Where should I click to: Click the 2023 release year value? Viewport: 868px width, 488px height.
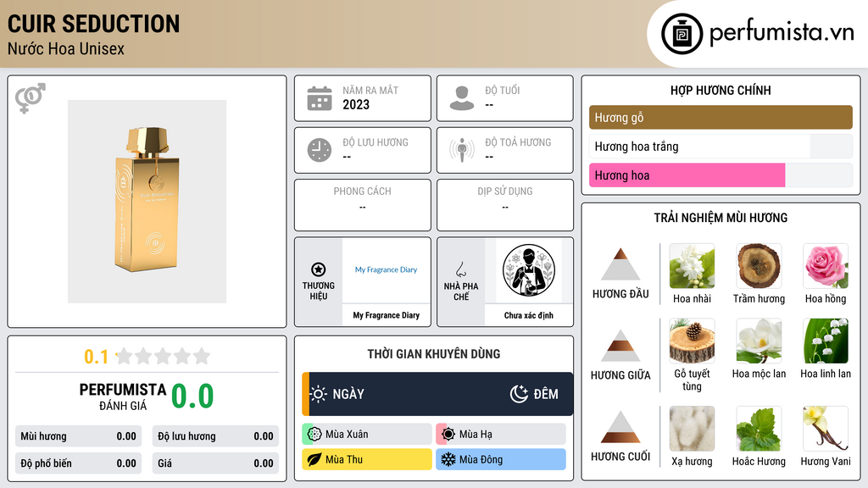[x=356, y=104]
